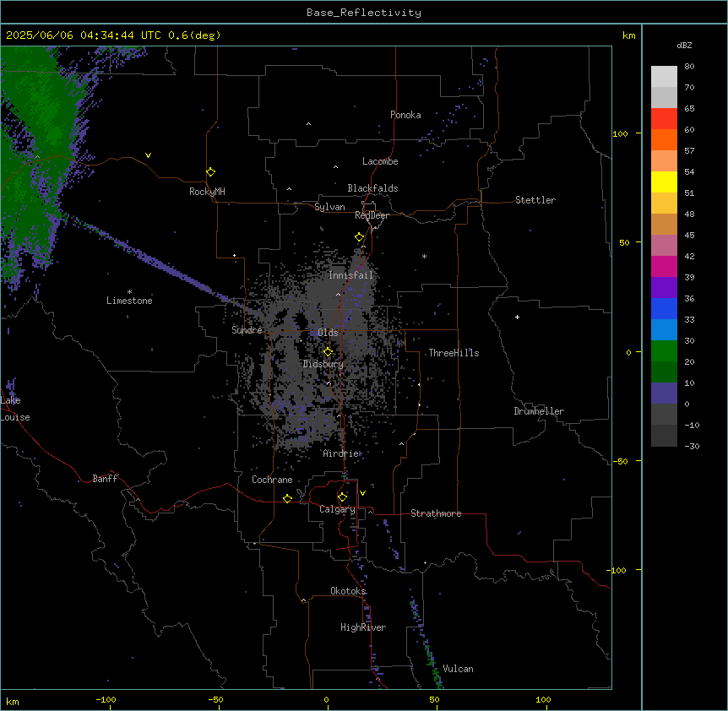
Task: Click the 0.6(deg) elevation angle text
Action: point(194,35)
